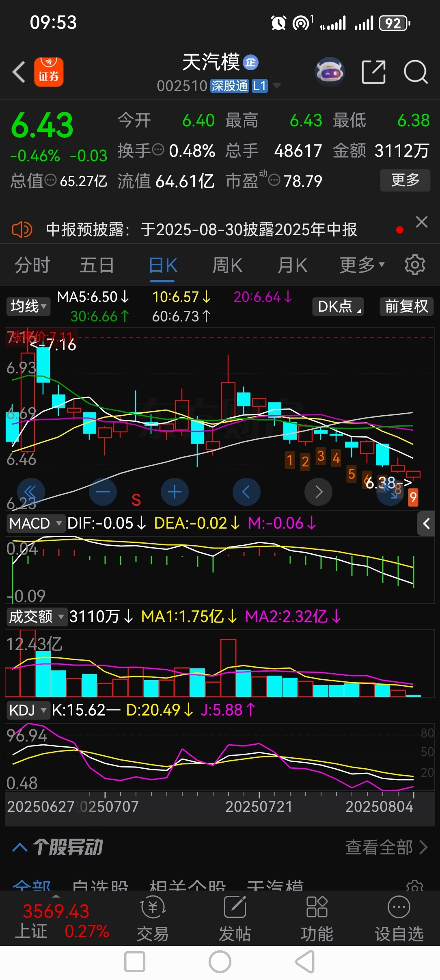This screenshot has width=440, height=980.
Task: Open the orange 证券 brokerage icon
Action: point(49,72)
